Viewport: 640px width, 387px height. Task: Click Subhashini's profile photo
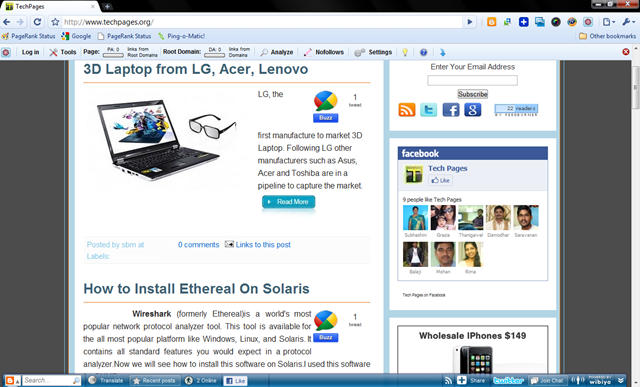(416, 218)
